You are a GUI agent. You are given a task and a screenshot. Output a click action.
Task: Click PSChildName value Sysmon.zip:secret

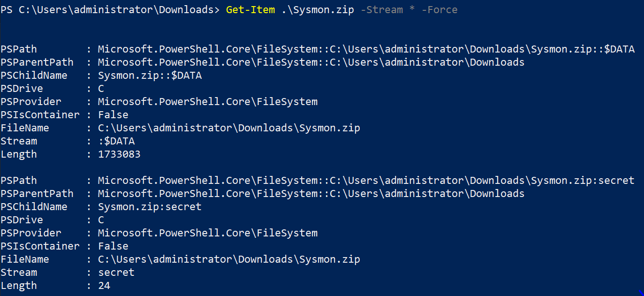150,207
